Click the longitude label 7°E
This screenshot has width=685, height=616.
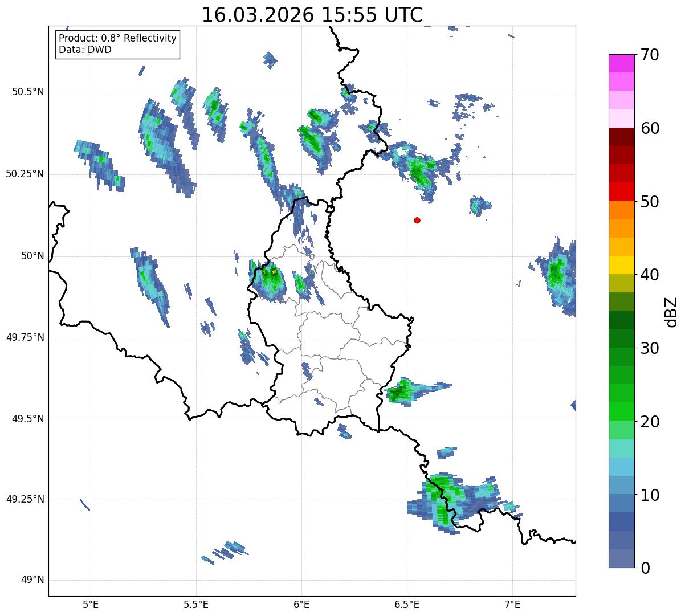(x=513, y=604)
